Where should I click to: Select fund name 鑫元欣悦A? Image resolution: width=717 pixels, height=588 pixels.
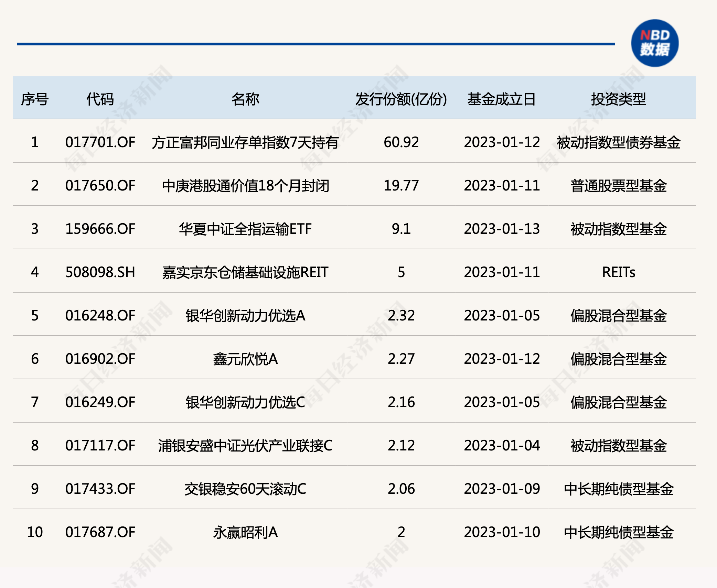pyautogui.click(x=245, y=359)
